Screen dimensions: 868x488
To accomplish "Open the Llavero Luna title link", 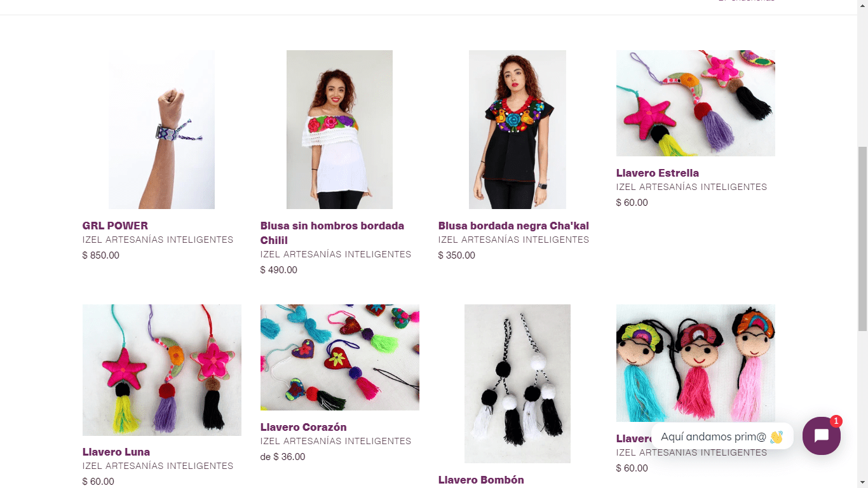I will point(116,452).
